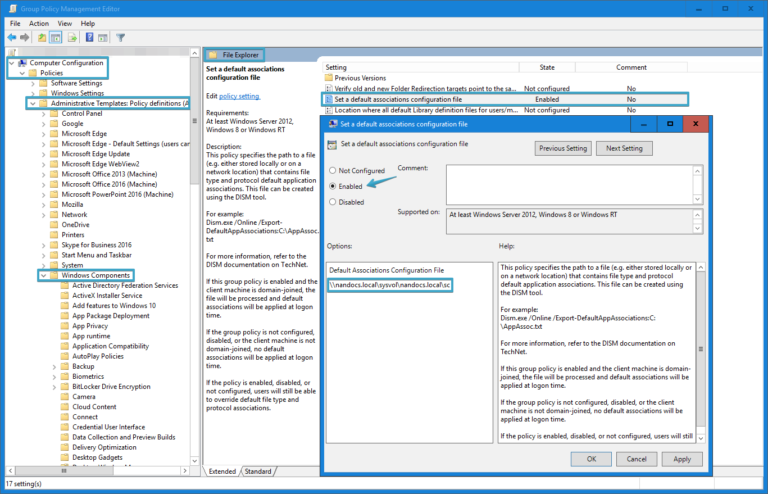Screen dimensions: 768x494
Task: Set the policy to Disabled
Action: pos(333,202)
